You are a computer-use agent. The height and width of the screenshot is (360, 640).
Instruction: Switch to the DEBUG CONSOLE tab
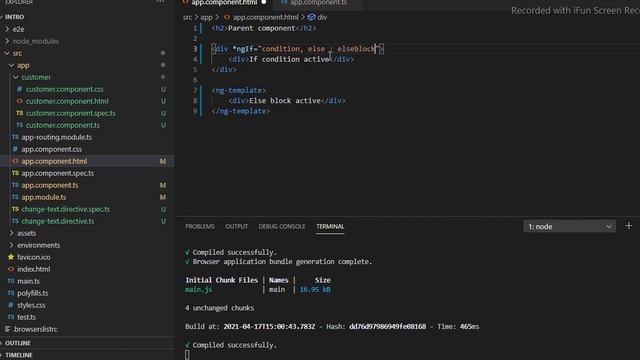coord(282,227)
